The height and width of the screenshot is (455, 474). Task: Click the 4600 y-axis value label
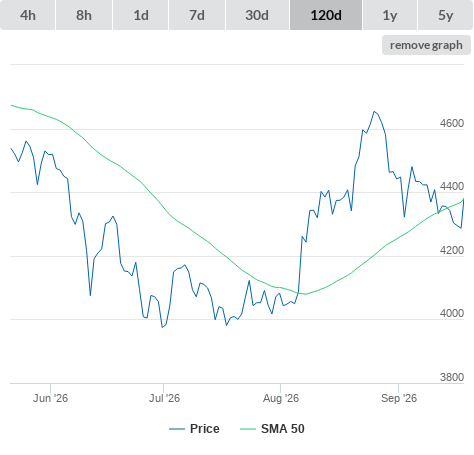(x=452, y=123)
